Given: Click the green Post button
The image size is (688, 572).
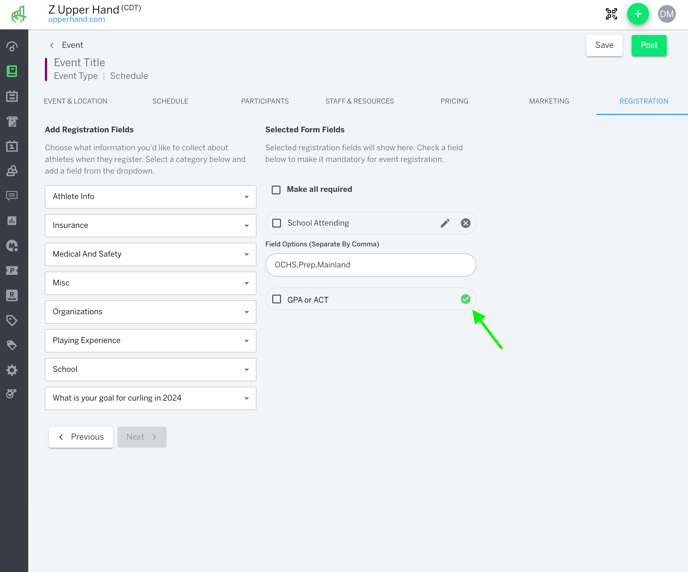Looking at the screenshot, I should 649,45.
